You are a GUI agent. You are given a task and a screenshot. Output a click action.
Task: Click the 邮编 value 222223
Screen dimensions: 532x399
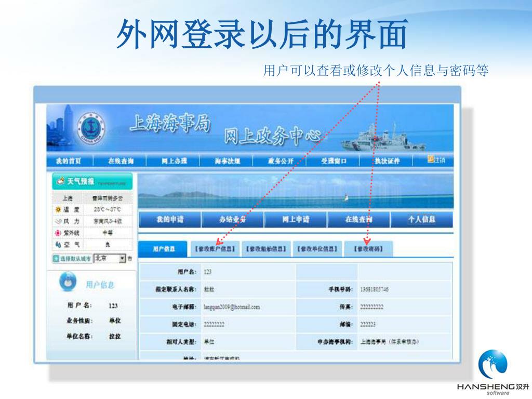pos(368,324)
